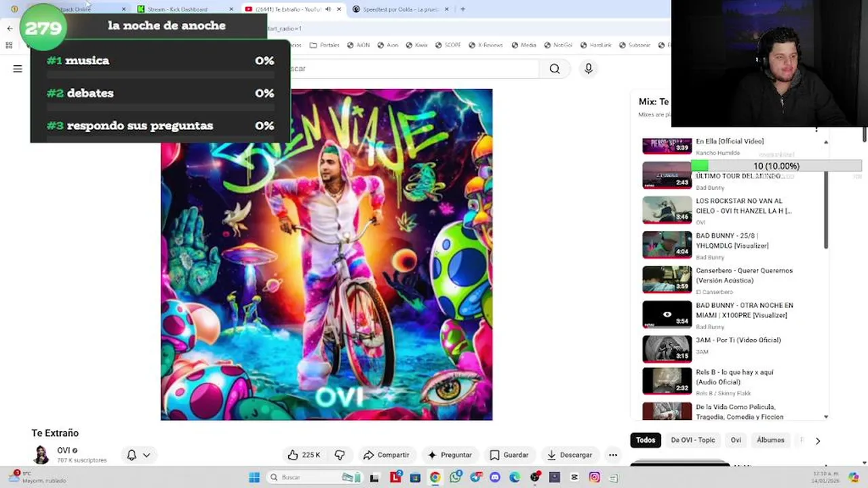Dislike the video with thumbs-down icon

340,455
